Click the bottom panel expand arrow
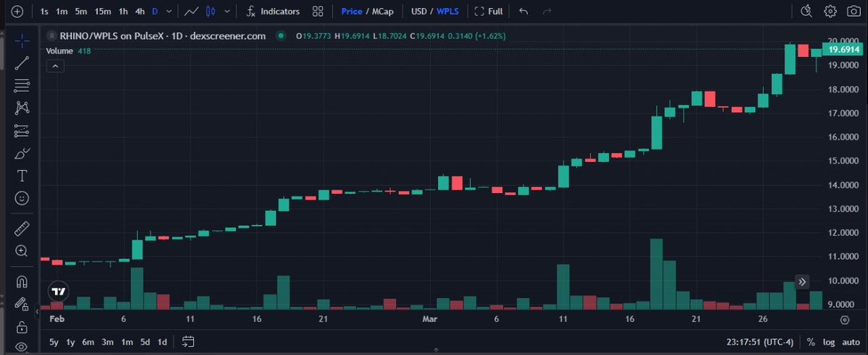Viewport: 868px width, 355px height. (437, 350)
